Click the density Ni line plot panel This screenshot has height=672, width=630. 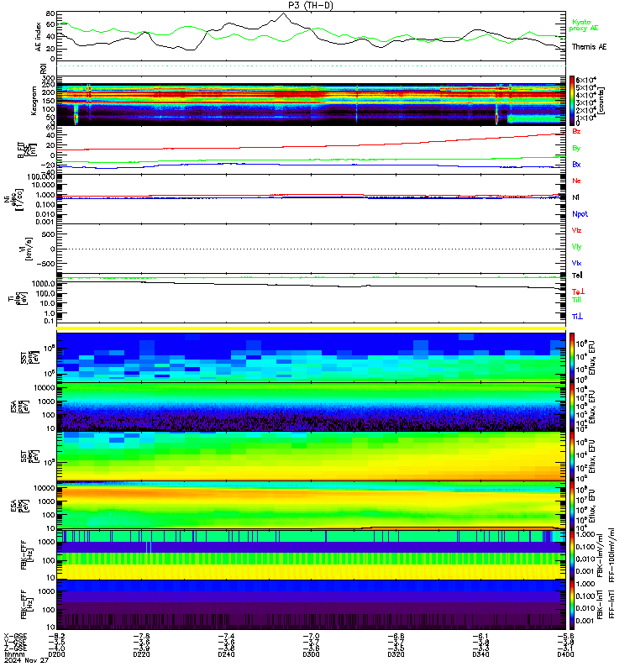tap(311, 199)
